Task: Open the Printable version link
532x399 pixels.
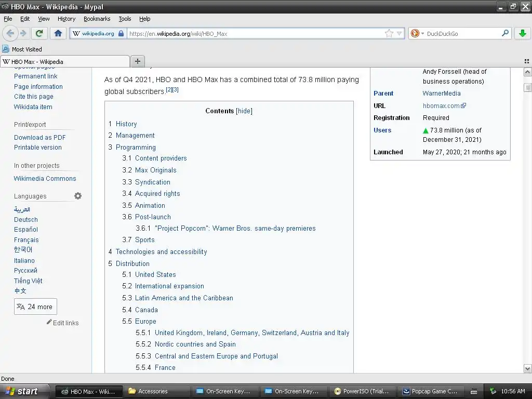Action: (x=37, y=147)
